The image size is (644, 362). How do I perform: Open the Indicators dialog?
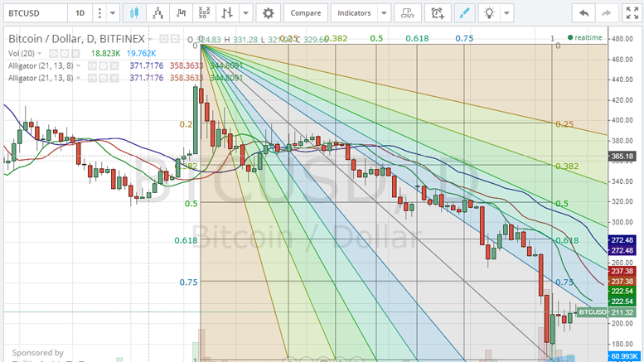click(354, 13)
